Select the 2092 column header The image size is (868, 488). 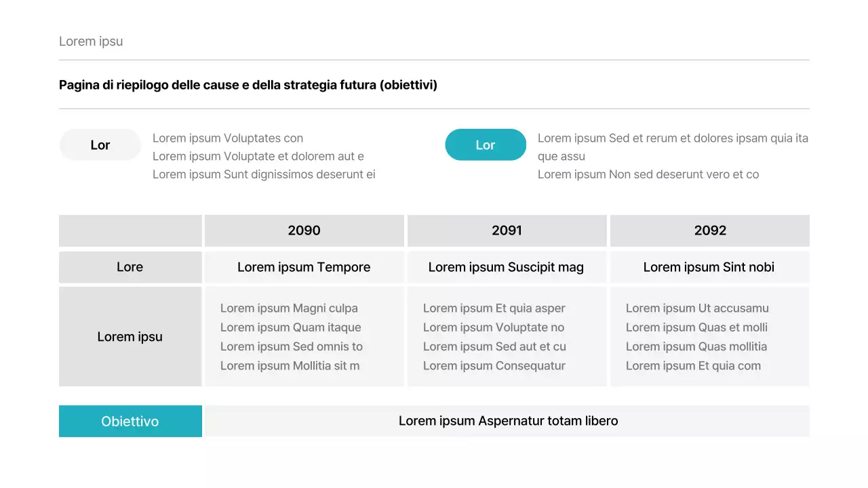click(x=710, y=230)
